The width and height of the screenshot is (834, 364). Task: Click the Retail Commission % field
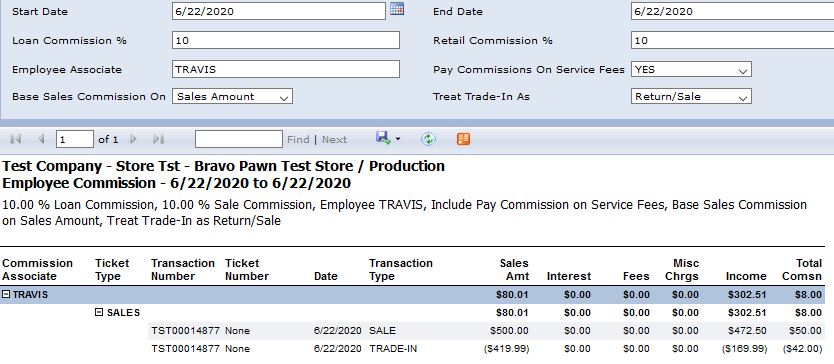pyautogui.click(x=732, y=40)
